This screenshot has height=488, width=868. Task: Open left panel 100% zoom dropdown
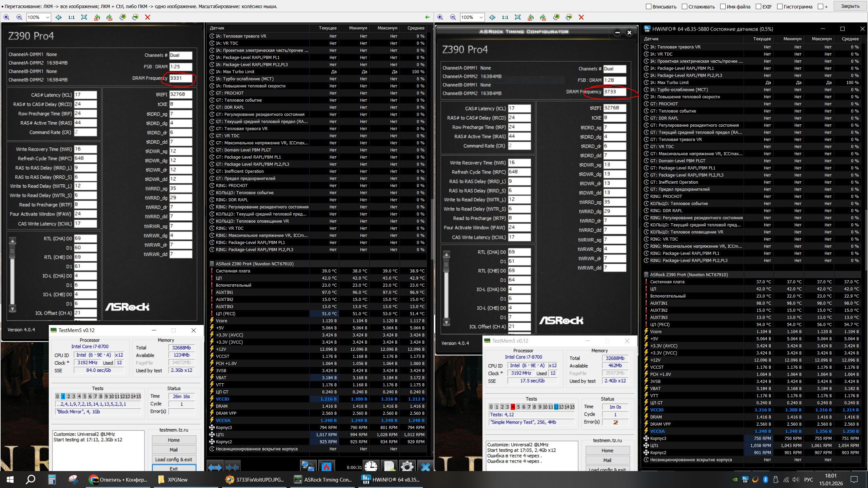(x=47, y=17)
